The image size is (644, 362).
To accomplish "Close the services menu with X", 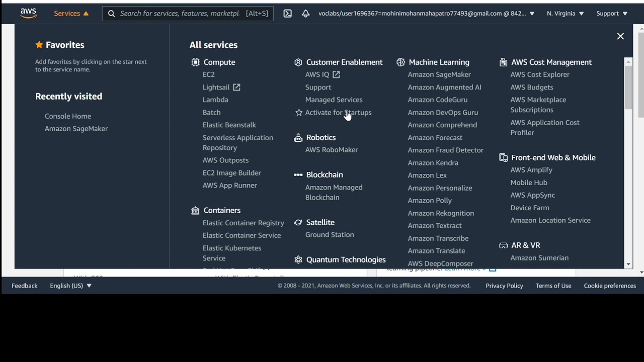I will point(620,36).
